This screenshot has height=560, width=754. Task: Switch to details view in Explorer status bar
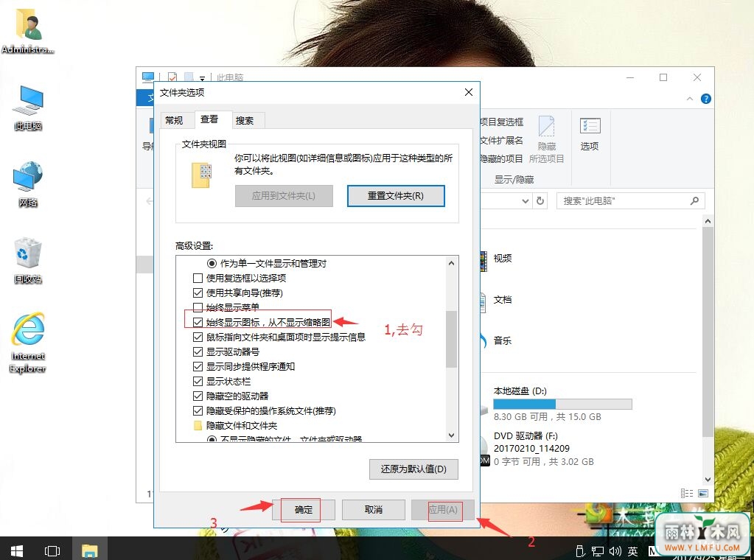point(687,493)
